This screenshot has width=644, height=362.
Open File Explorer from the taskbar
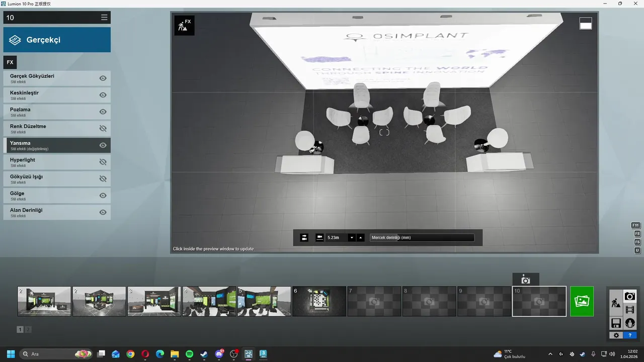[175, 354]
